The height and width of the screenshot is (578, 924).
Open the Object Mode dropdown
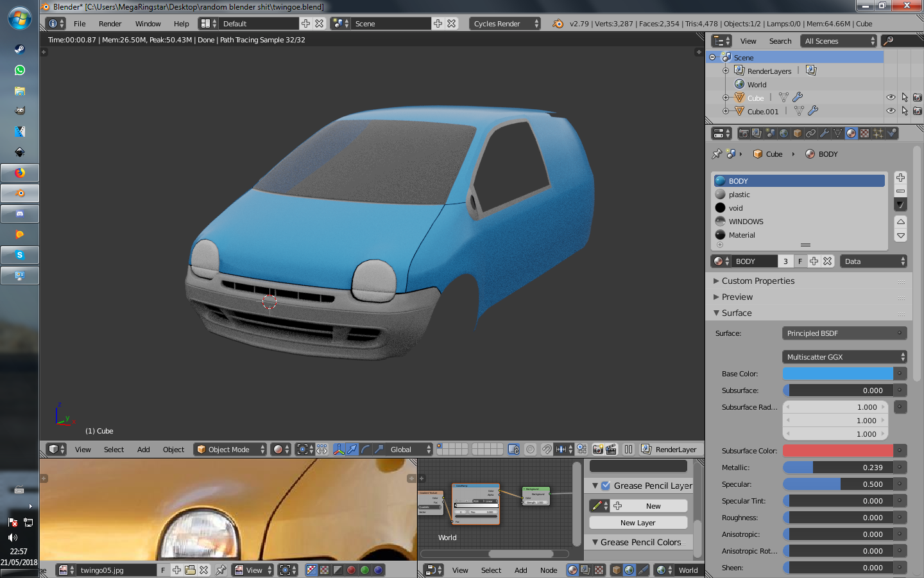pos(230,450)
